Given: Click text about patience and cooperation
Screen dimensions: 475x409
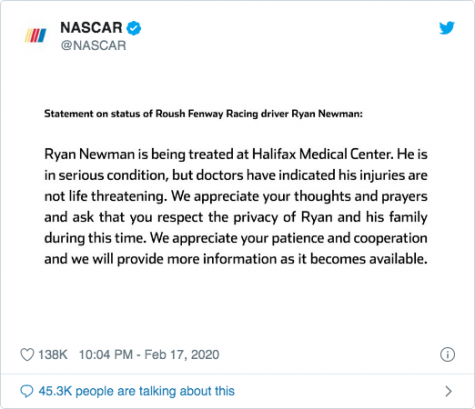Looking at the screenshot, I should coord(289,238).
